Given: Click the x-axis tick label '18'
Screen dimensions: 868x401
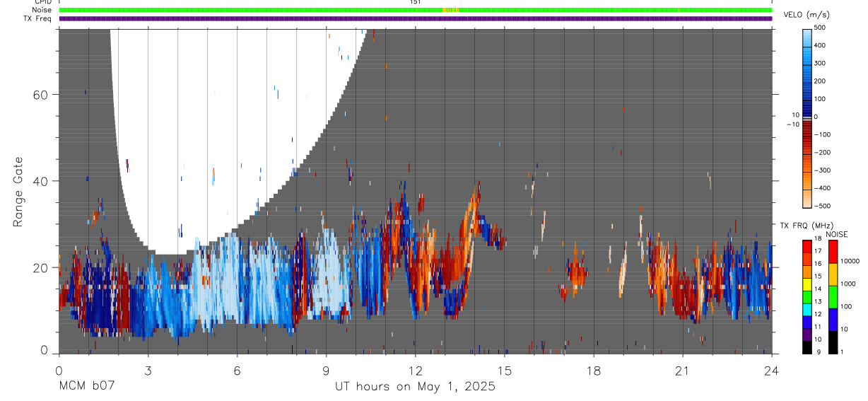Looking at the screenshot, I should pyautogui.click(x=593, y=371).
